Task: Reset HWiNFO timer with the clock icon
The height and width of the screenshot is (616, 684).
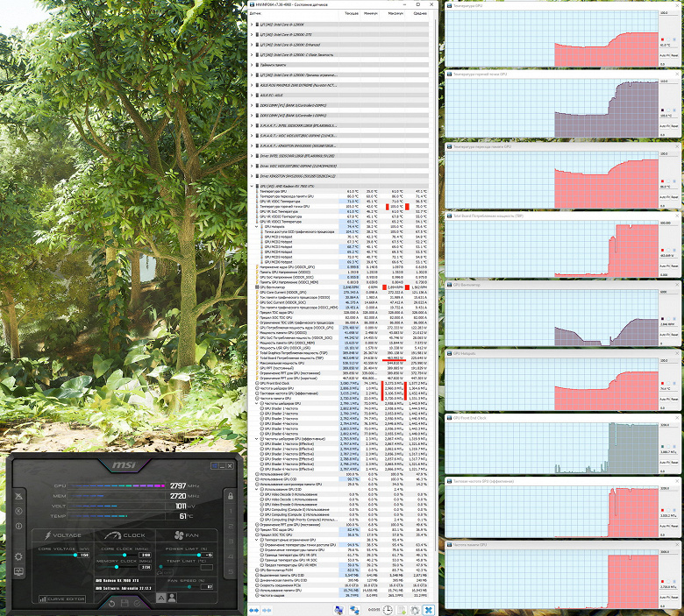Action: [388, 610]
